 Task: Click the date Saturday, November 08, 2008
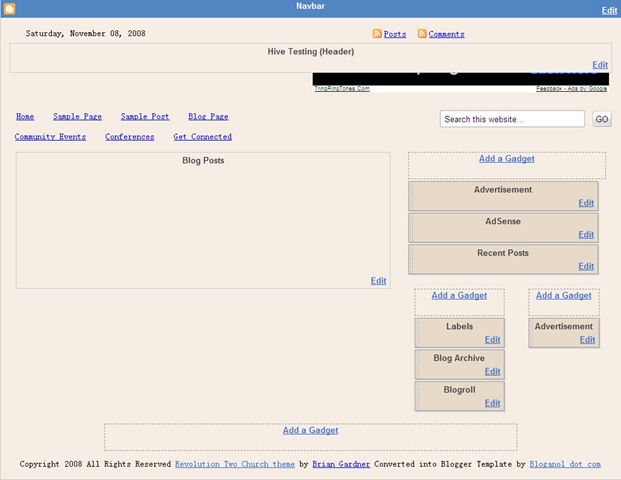coord(86,34)
